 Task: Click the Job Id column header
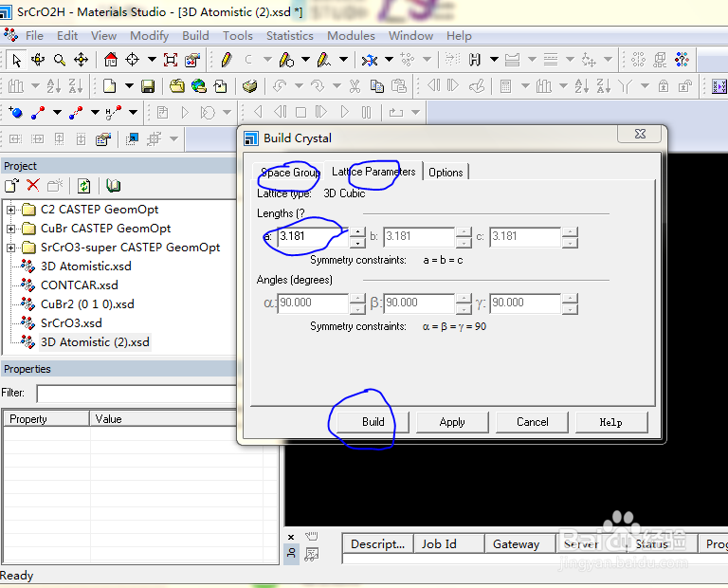(449, 543)
